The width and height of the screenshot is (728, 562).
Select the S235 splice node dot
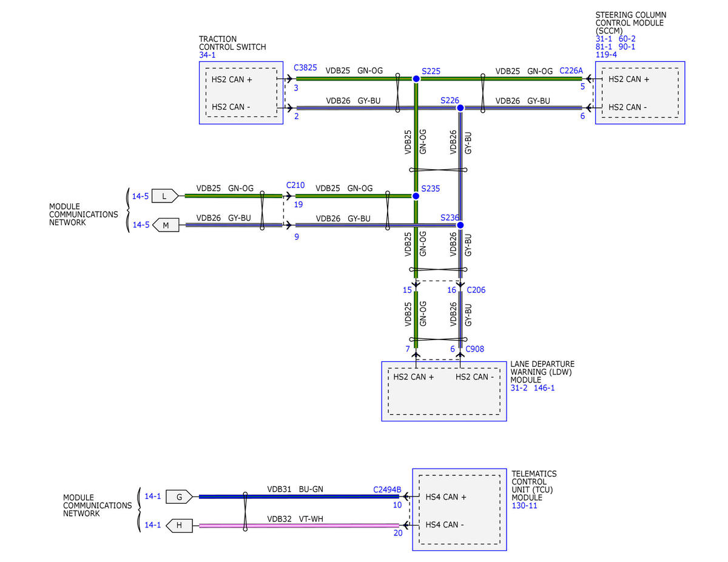(x=416, y=196)
